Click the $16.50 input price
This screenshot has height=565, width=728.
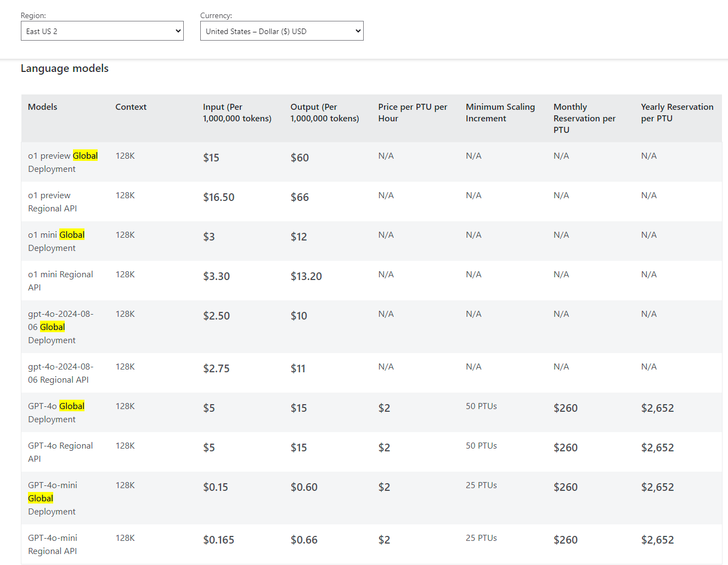[219, 197]
